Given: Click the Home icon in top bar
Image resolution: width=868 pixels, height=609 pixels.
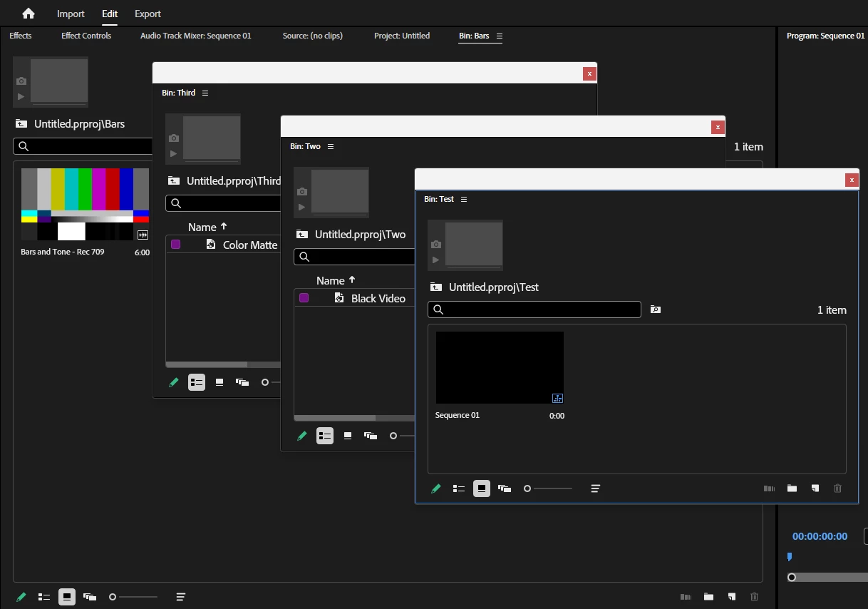Looking at the screenshot, I should 29,14.
